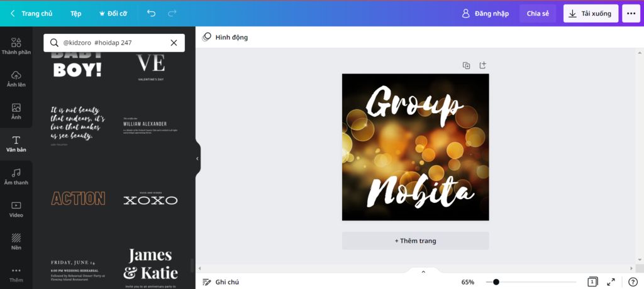
Task: Pick the James & Katie text template
Action: (x=150, y=267)
